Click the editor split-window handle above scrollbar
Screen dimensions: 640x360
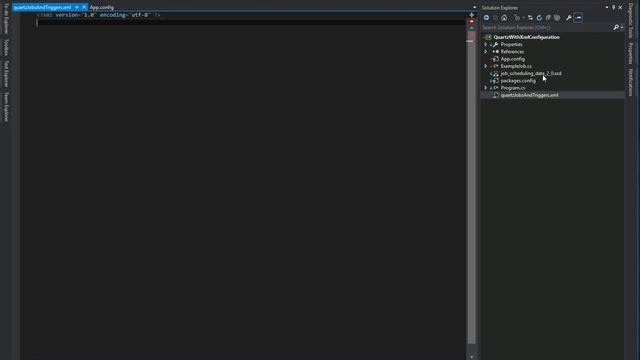click(471, 15)
